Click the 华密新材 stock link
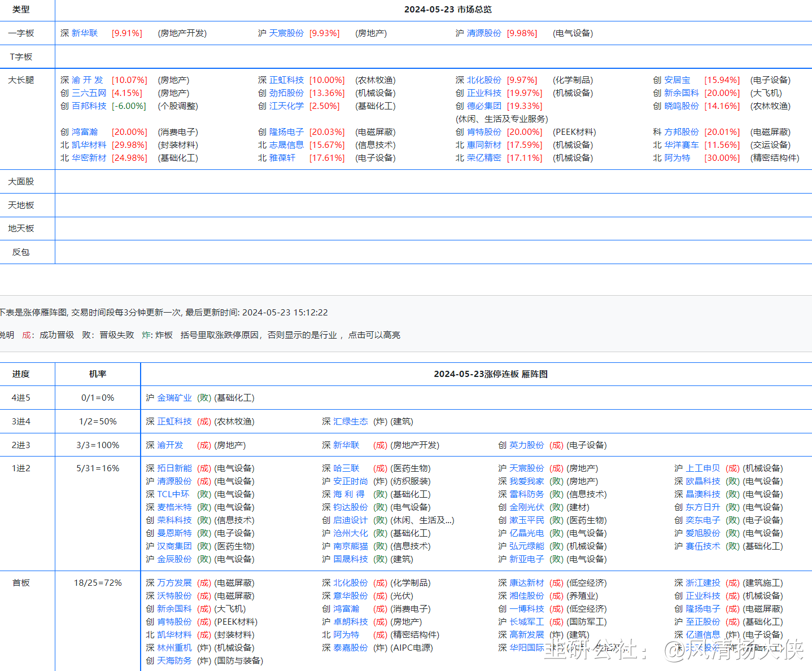The image size is (812, 671). 89,158
